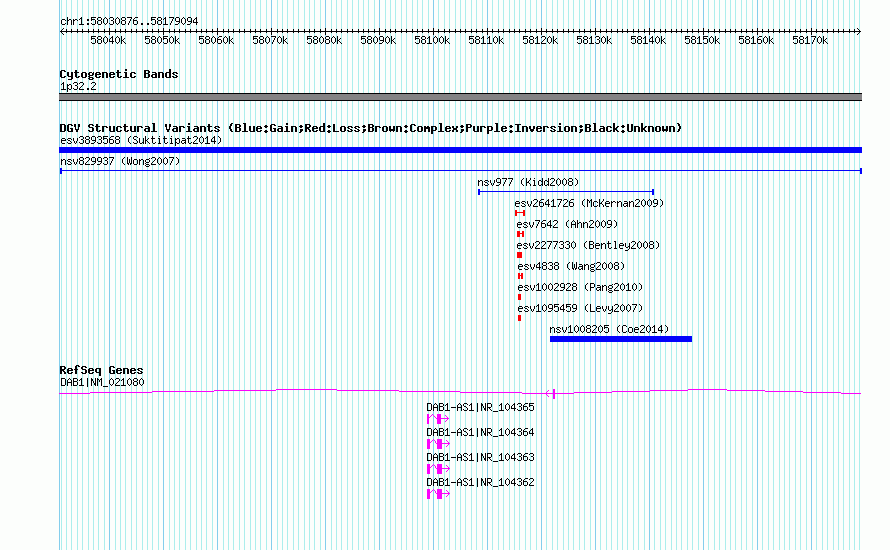
Task: Click the esv7642 (Ahn2009) label
Action: point(567,224)
